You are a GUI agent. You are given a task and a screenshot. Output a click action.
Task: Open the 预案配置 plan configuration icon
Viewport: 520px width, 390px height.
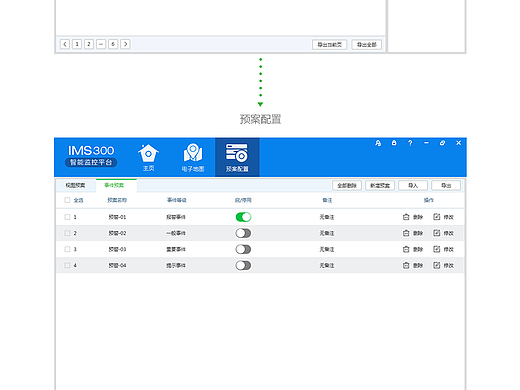click(237, 157)
